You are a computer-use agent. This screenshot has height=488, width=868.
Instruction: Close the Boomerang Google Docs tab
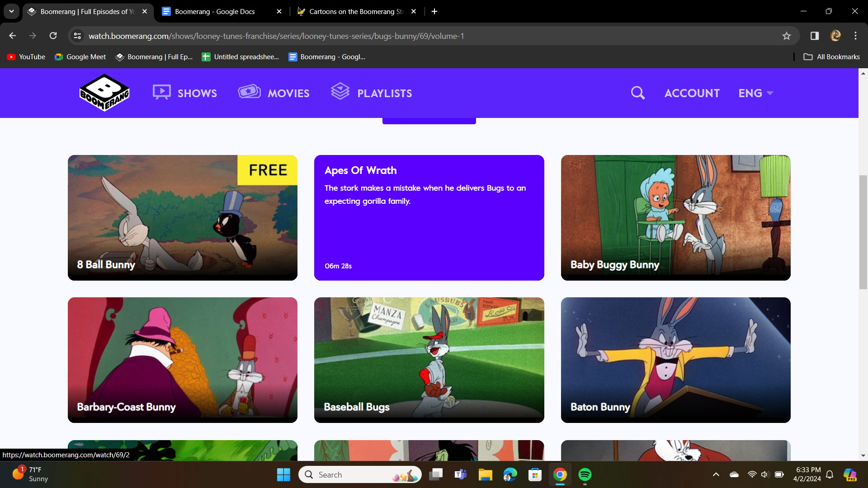click(x=279, y=11)
